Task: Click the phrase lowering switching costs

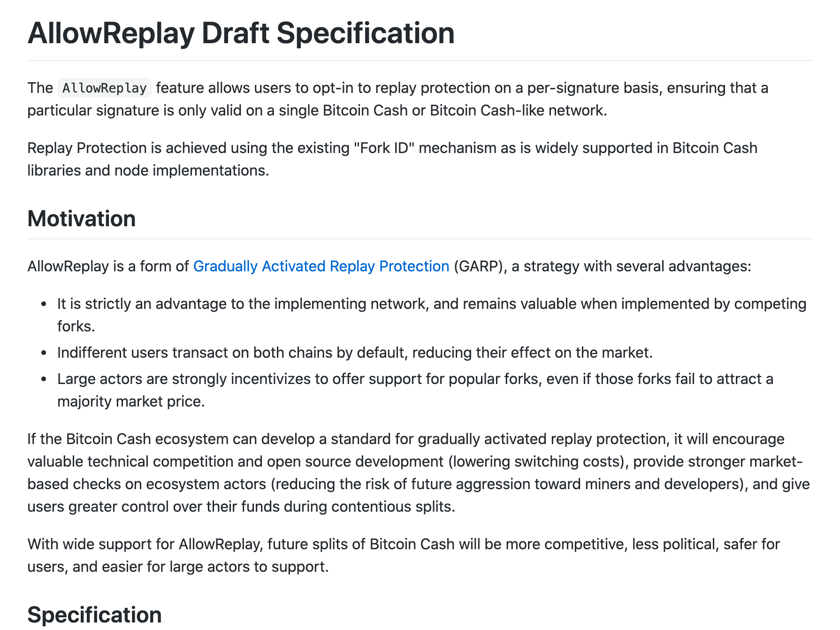Action: [539, 461]
